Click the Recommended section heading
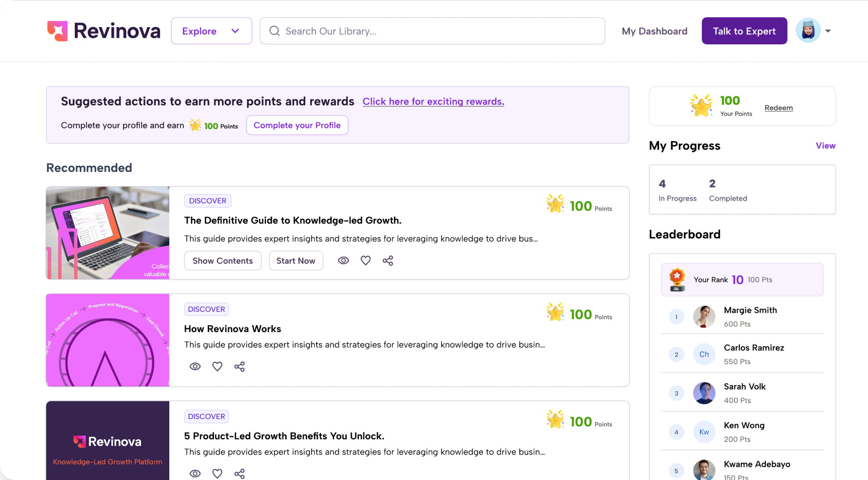868x480 pixels. point(89,168)
